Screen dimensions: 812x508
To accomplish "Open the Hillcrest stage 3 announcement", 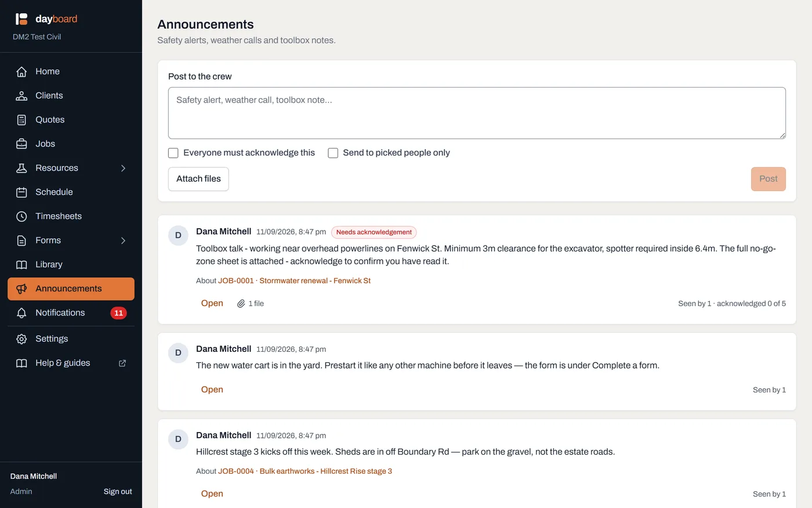I will point(212,493).
